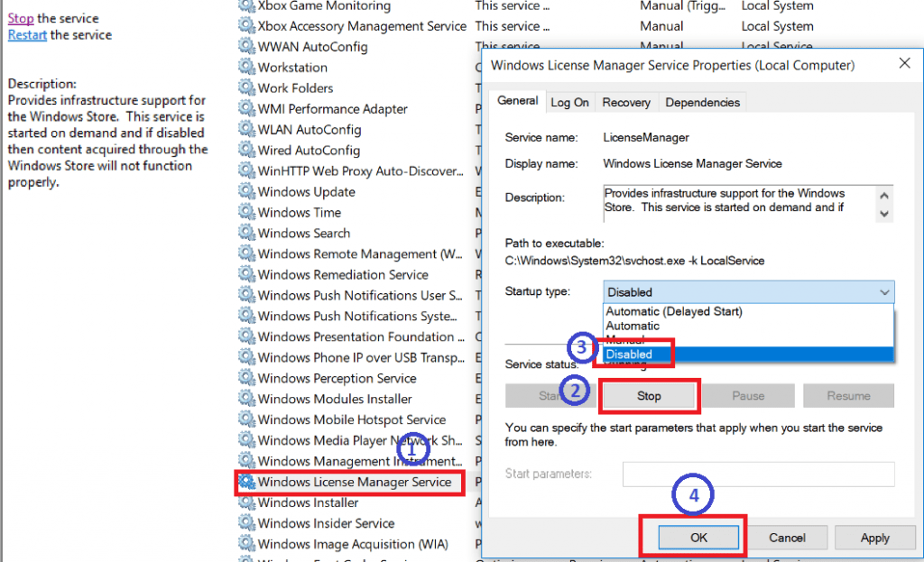
Task: Click gear icon beside Windows Presentation Foundation
Action: coord(246,336)
